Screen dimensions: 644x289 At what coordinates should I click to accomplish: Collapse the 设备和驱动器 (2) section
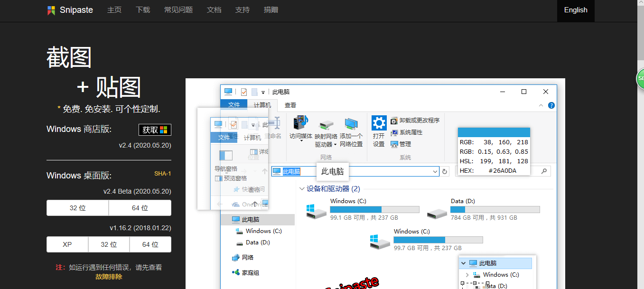(x=302, y=188)
